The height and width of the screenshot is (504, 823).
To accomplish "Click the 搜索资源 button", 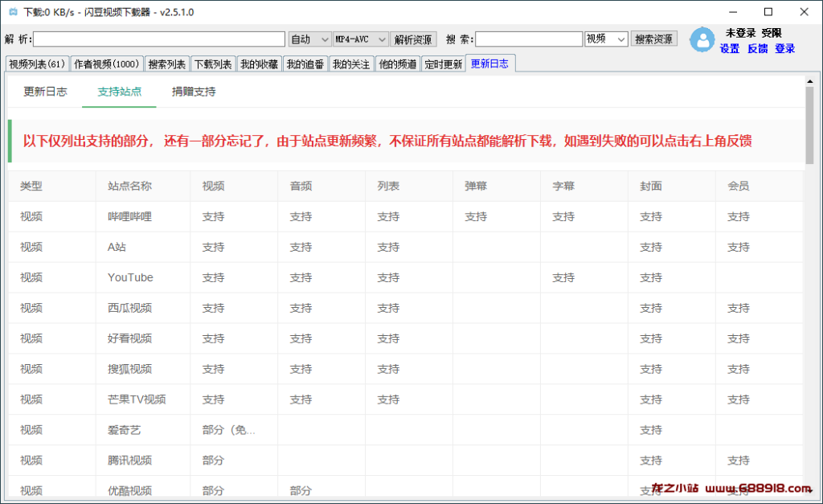I will [x=653, y=39].
